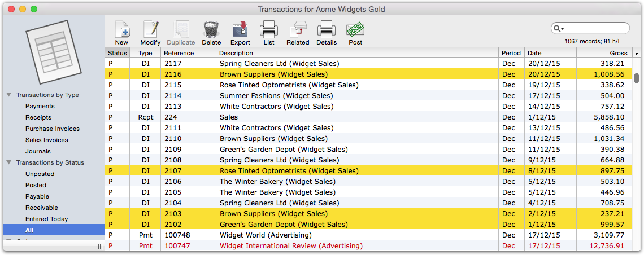Delete the selected transaction with trash icon
644x255 pixels.
[x=211, y=33]
